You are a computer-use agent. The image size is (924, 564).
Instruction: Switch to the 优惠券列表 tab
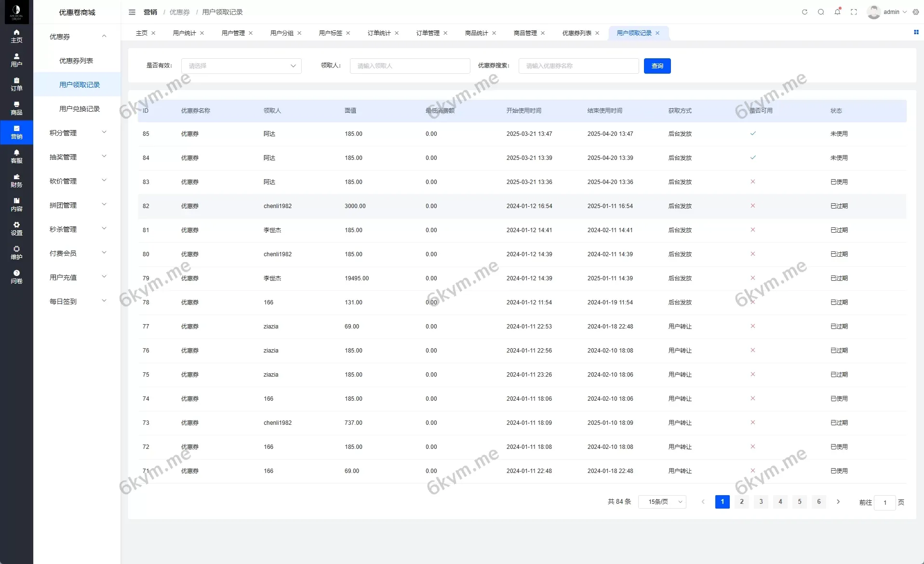coord(576,33)
